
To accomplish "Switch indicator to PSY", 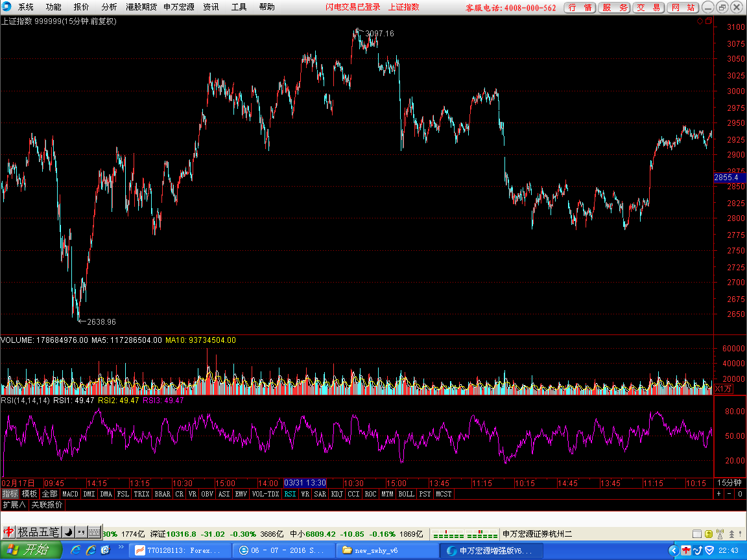I will (425, 494).
